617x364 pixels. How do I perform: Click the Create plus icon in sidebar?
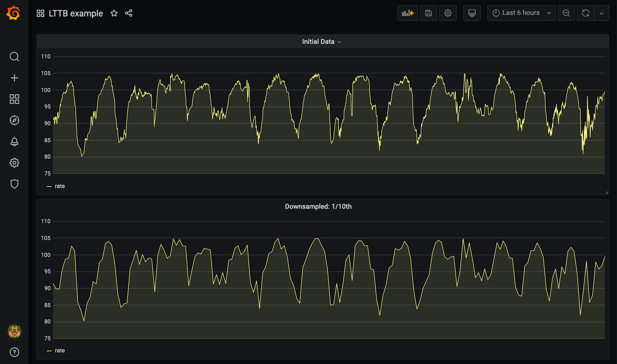pyautogui.click(x=14, y=78)
